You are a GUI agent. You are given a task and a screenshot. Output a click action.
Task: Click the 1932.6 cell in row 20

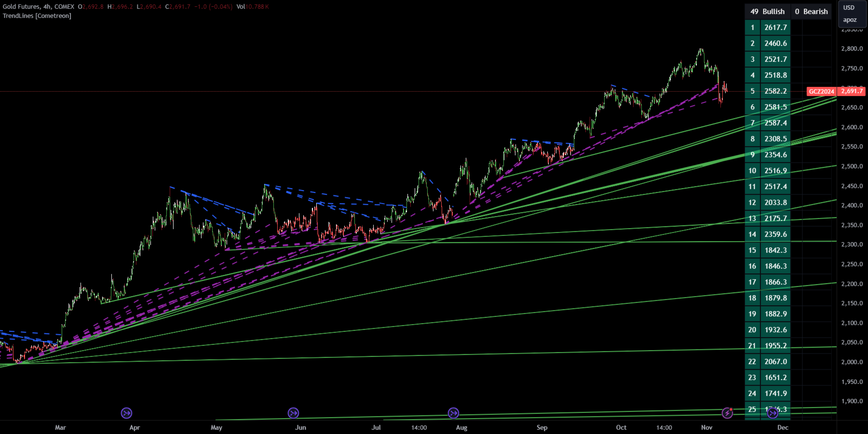click(775, 330)
